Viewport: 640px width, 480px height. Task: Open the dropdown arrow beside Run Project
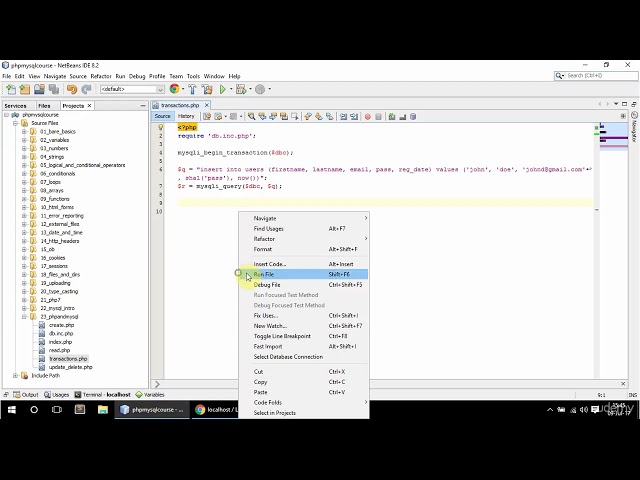tap(231, 89)
